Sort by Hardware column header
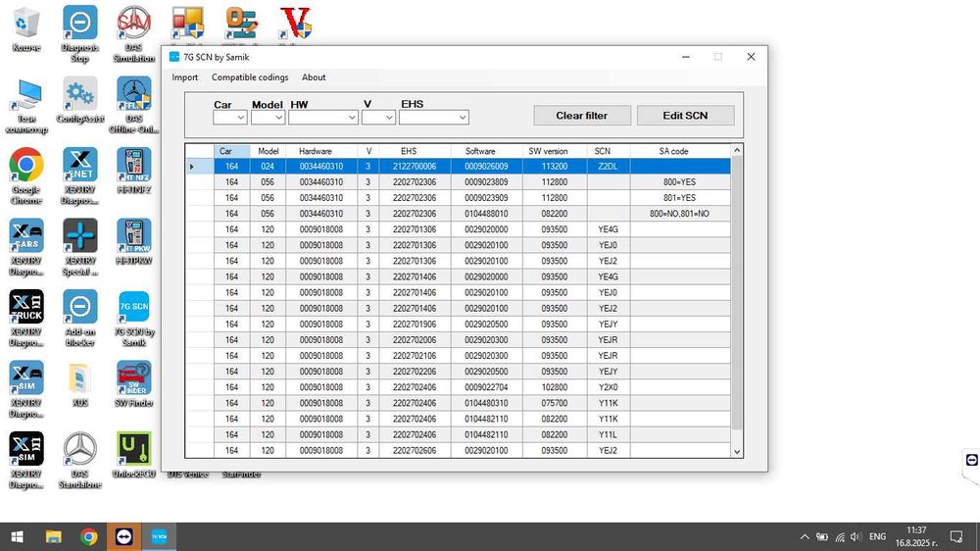The width and height of the screenshot is (980, 551). [x=321, y=151]
